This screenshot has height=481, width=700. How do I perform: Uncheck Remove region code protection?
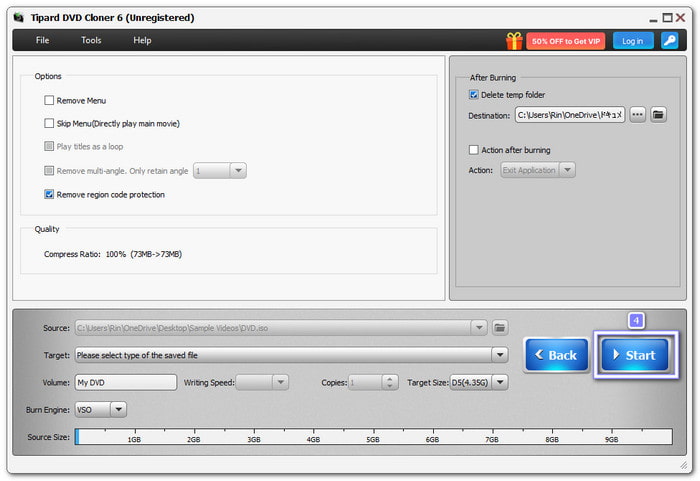(49, 194)
